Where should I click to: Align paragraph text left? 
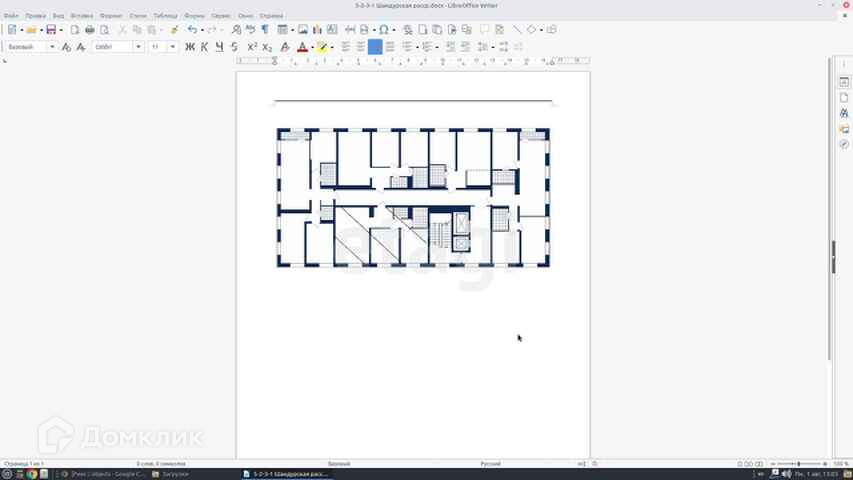pos(345,47)
